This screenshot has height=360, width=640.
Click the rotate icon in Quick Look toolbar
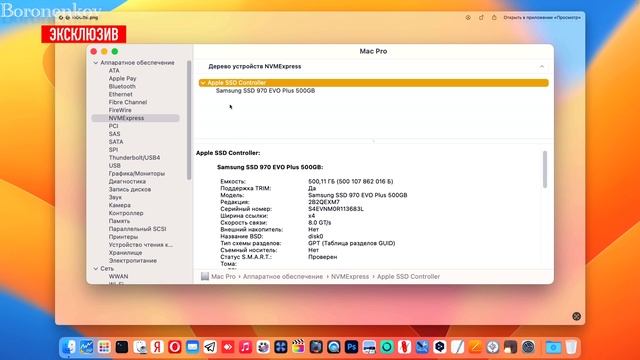pos(481,18)
